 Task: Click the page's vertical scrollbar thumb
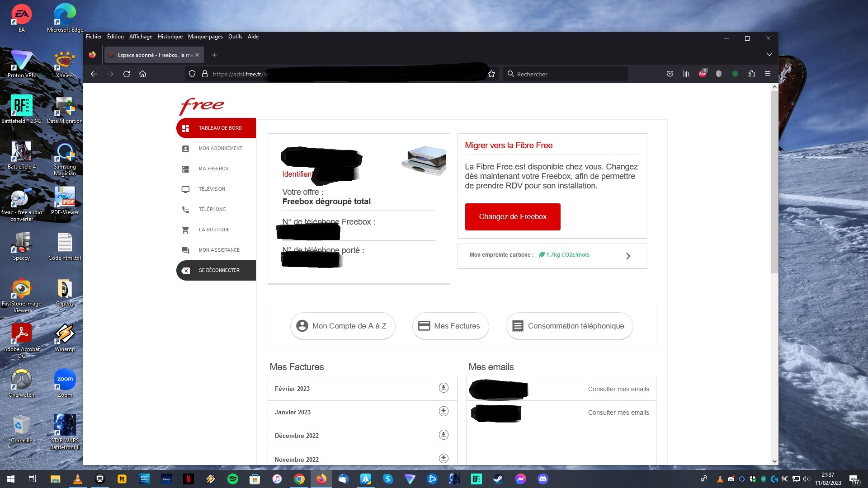(774, 181)
